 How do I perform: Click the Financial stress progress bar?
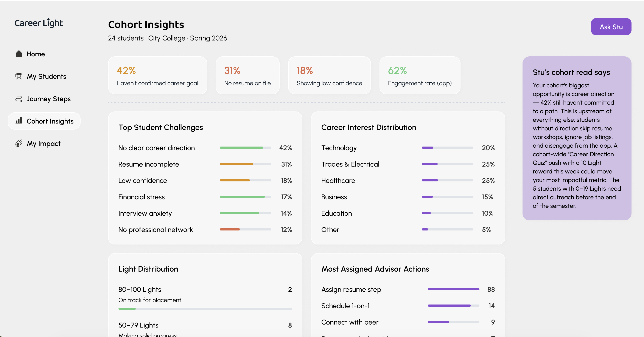(246, 197)
